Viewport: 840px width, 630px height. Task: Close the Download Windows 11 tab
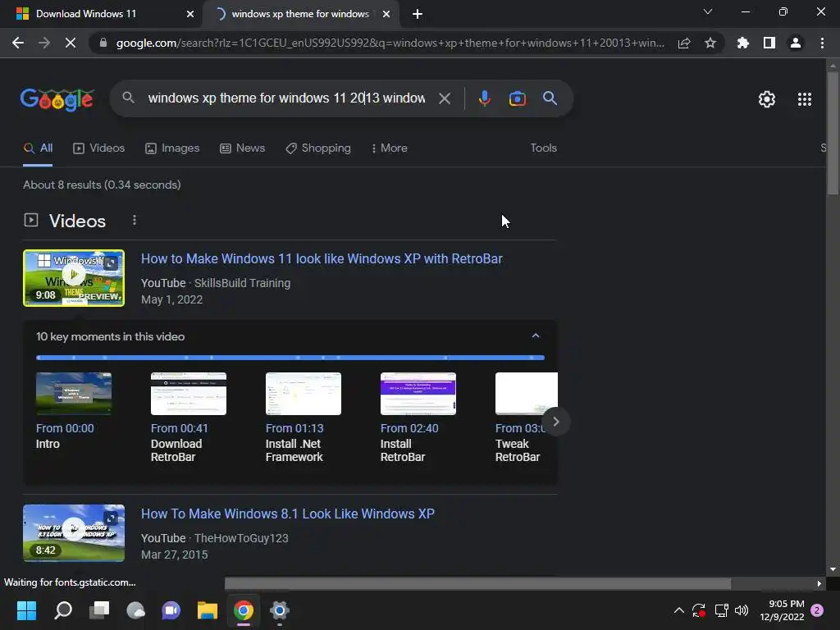190,14
